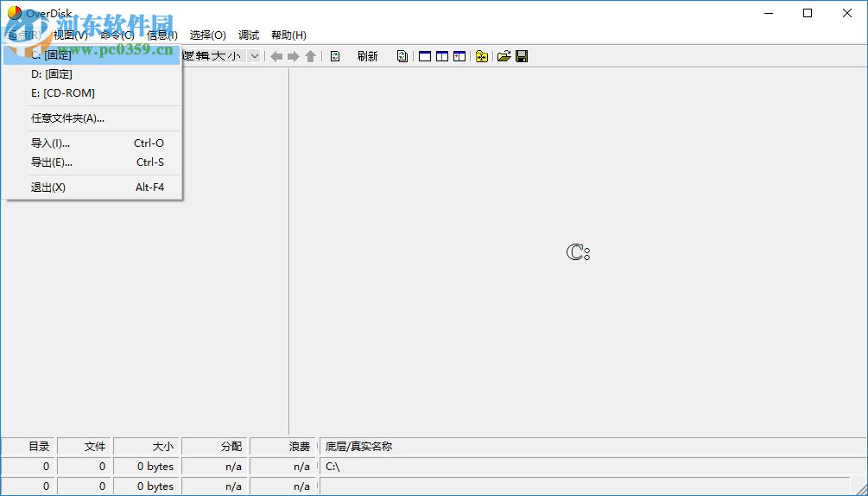Select 导出(E)... menu entry
Image resolution: width=868 pixels, height=496 pixels.
point(92,162)
